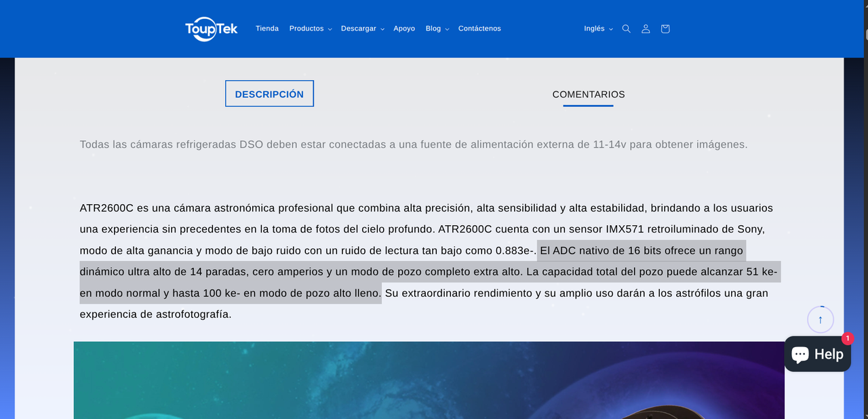Viewport: 868px width, 419px height.
Task: Go to Tienda in the navigation
Action: point(267,28)
